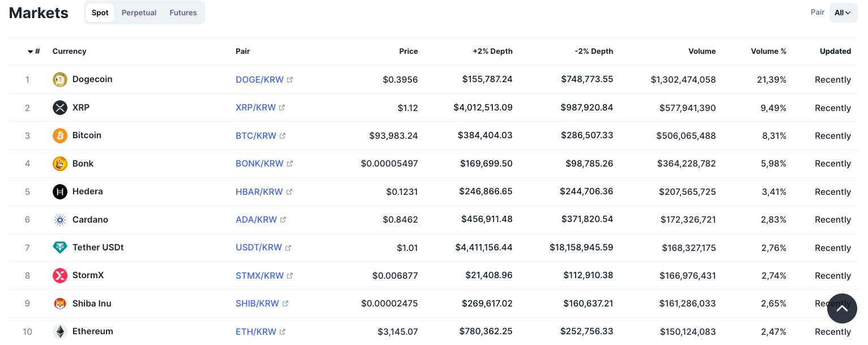Click the Ethereum diamond logo icon
868x345 pixels.
[x=60, y=331]
